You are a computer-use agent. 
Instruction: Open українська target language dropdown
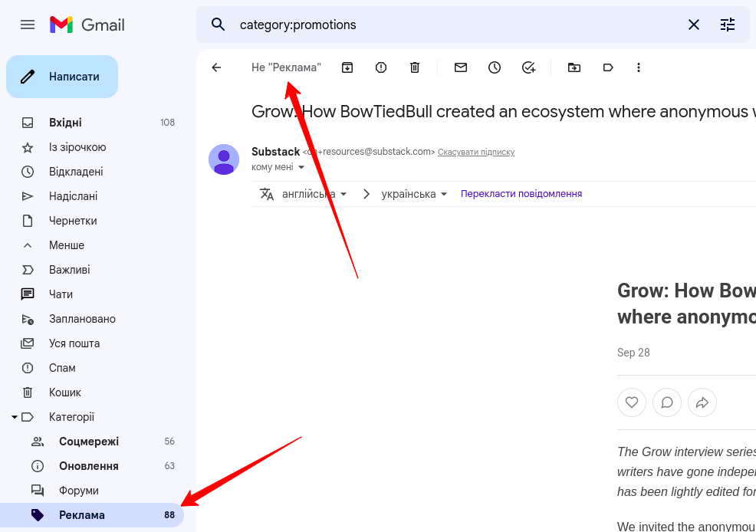point(414,194)
